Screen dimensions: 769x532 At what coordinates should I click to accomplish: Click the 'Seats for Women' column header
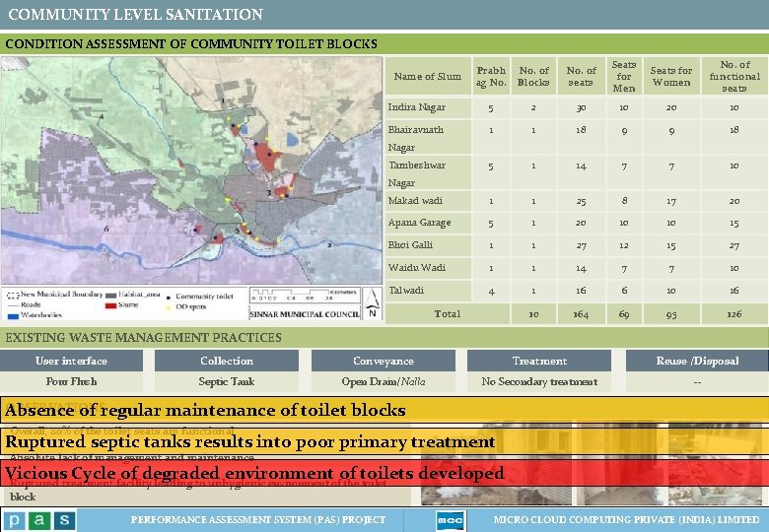click(671, 77)
